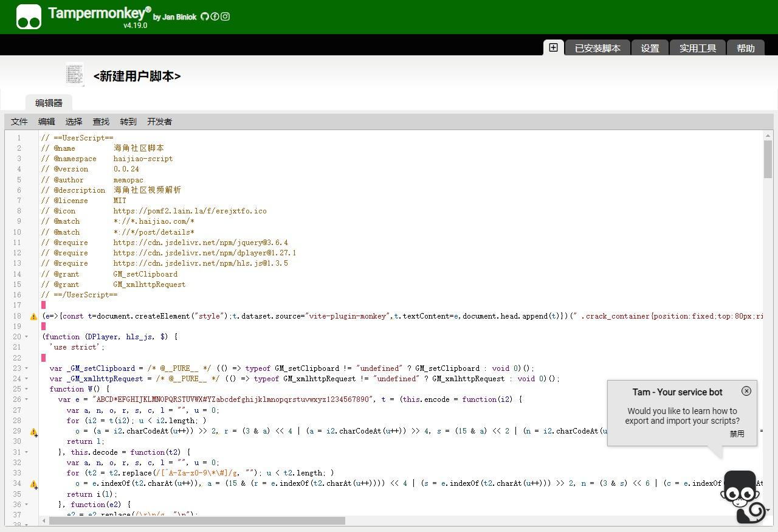The image size is (778, 532).
Task: Click the namespace value haijiao-script
Action: (143, 159)
